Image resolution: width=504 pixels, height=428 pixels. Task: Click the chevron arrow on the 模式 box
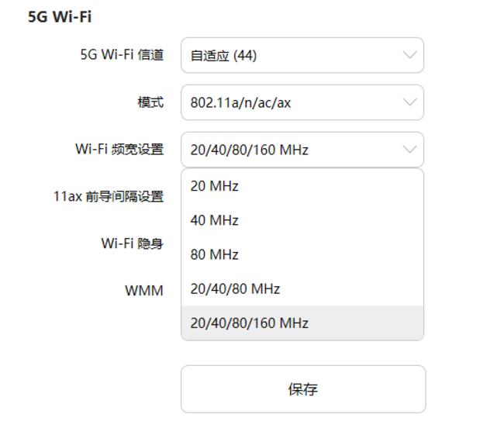(x=409, y=102)
